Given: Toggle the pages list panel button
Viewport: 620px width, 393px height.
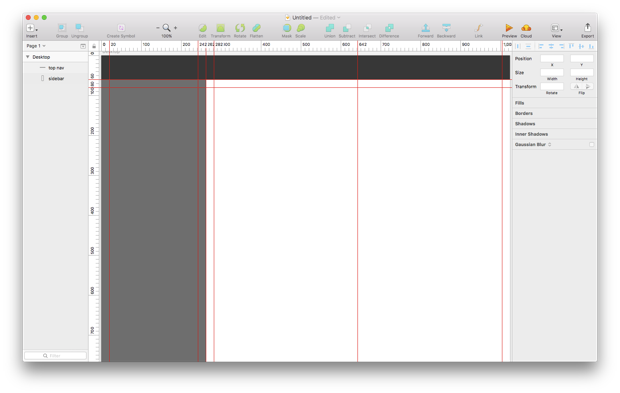Looking at the screenshot, I should tap(83, 46).
